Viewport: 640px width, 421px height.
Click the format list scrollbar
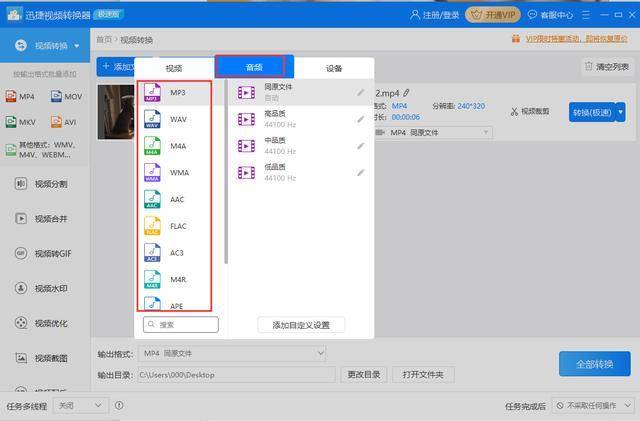click(x=226, y=172)
